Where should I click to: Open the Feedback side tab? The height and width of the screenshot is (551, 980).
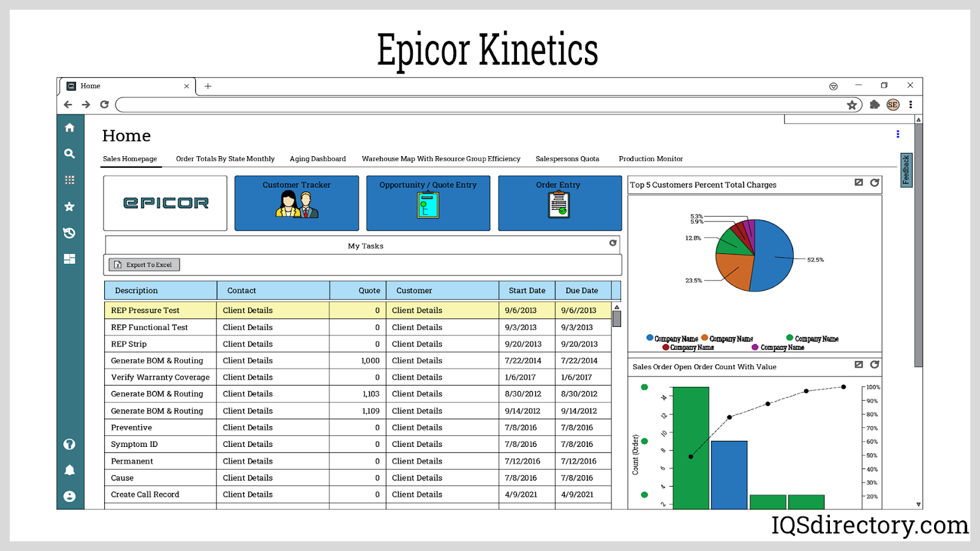[x=906, y=170]
